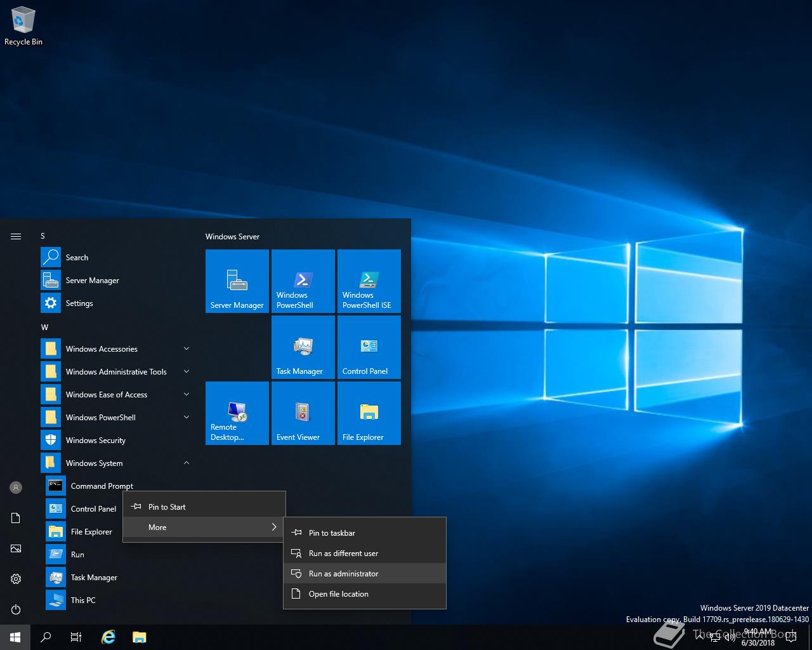Click the Windows Start button
This screenshot has width=812, height=650.
pyautogui.click(x=15, y=637)
